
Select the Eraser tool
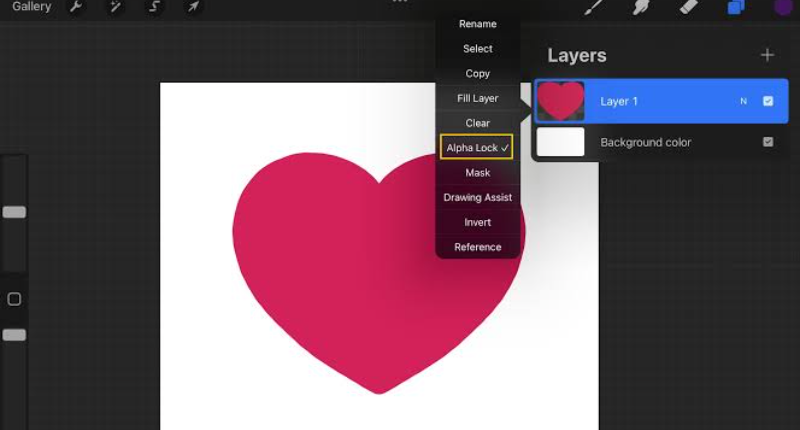point(688,7)
